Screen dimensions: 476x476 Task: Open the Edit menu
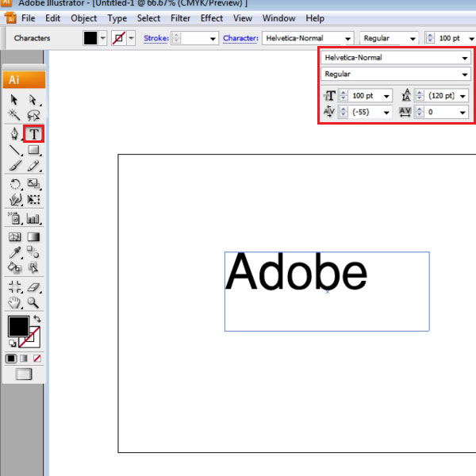click(x=53, y=18)
